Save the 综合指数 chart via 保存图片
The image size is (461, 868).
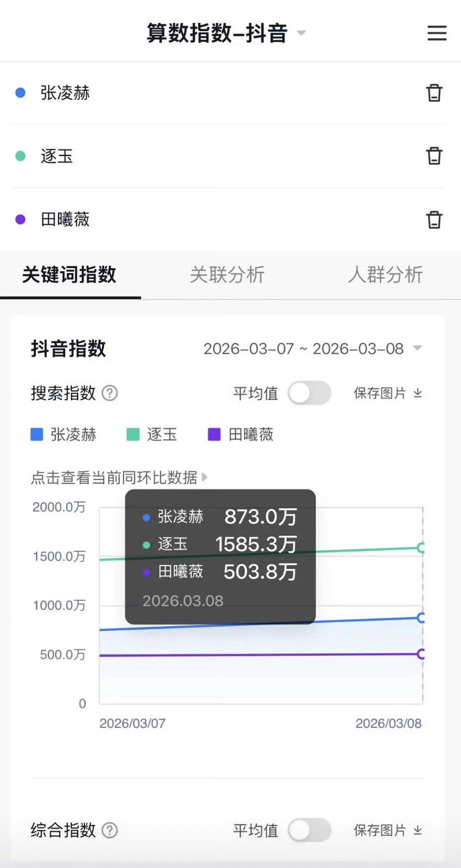coord(388,830)
